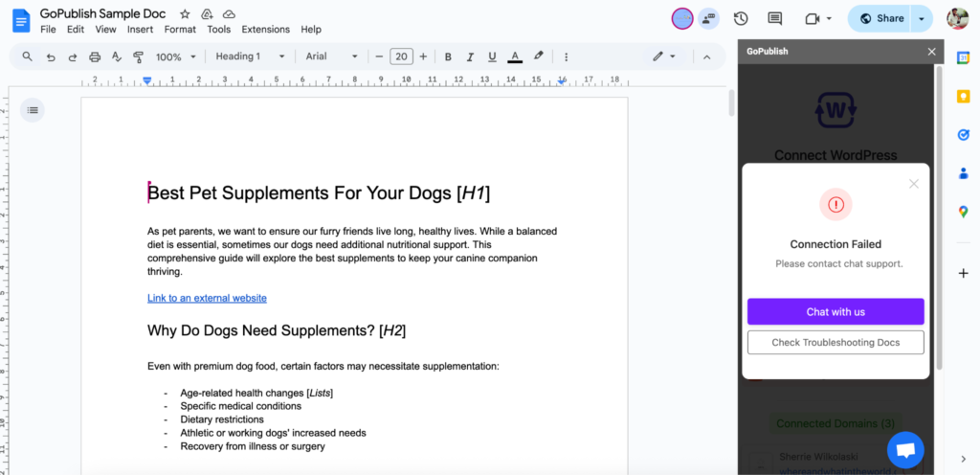Image resolution: width=980 pixels, height=475 pixels.
Task: Open the show chat collaborators icon
Action: pos(709,19)
